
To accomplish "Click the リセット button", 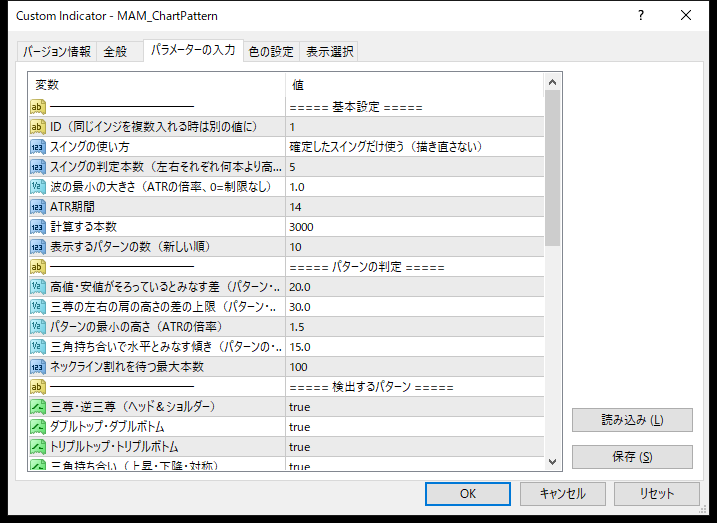I will [x=657, y=494].
